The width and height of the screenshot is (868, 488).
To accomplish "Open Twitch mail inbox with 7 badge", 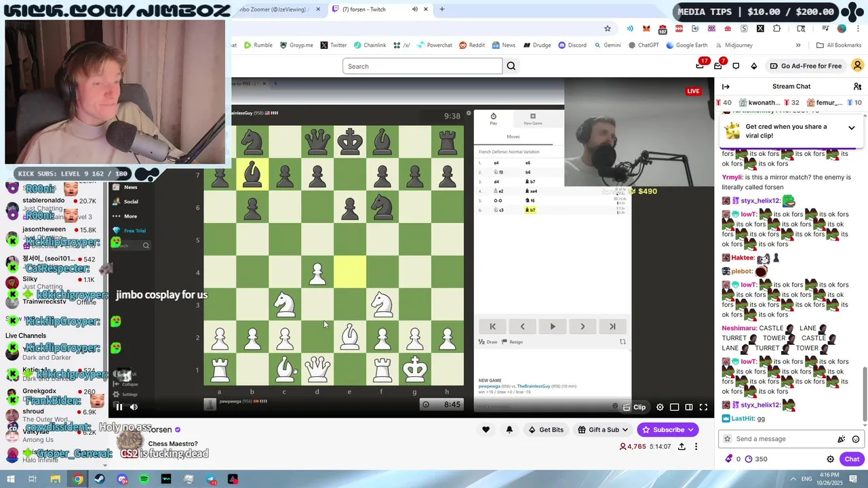I will (719, 65).
